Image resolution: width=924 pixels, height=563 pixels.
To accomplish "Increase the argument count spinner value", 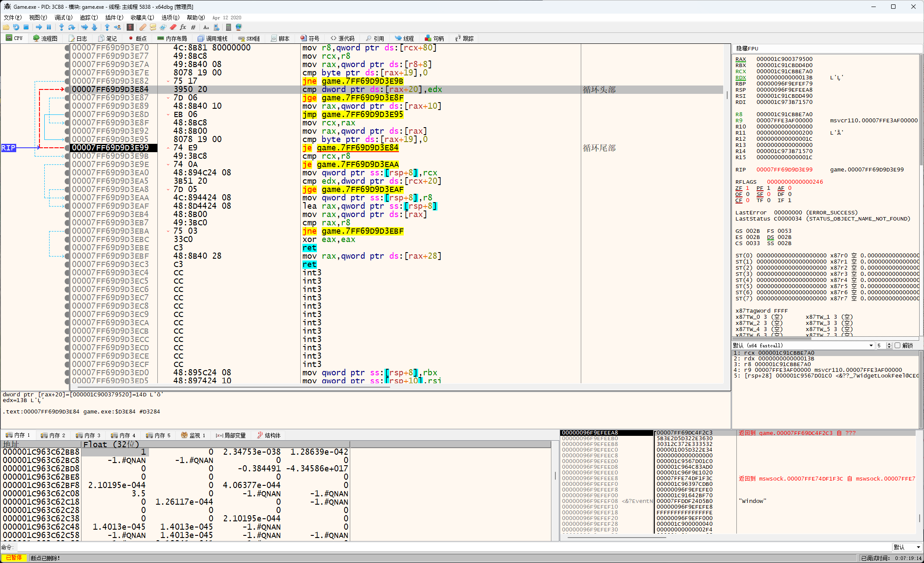I will 889,344.
